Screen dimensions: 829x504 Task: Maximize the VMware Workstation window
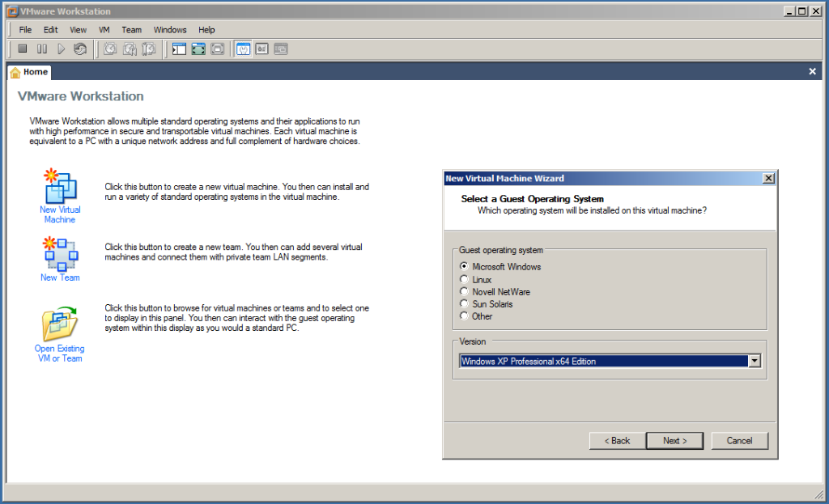(802, 11)
